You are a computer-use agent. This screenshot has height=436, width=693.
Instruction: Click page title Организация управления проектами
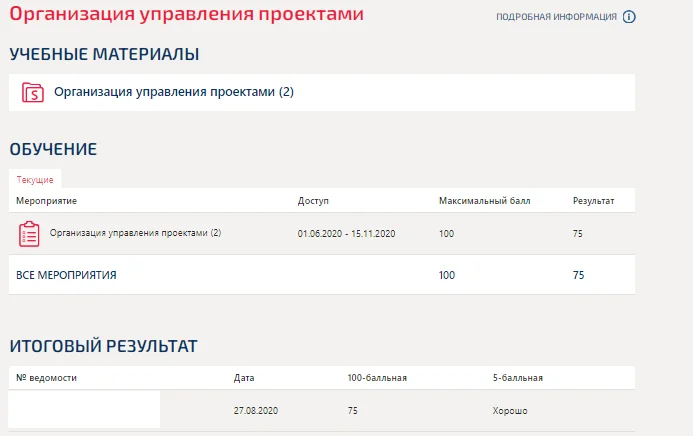click(x=187, y=14)
